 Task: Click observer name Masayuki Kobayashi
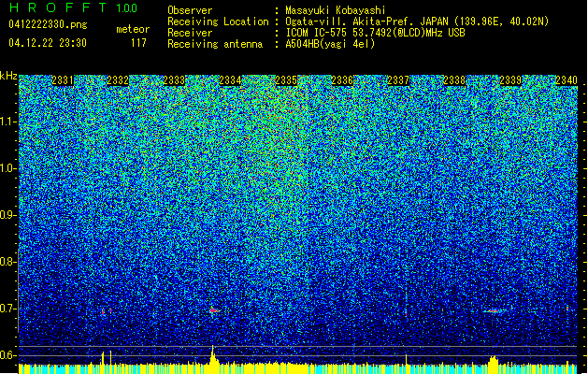(x=335, y=10)
